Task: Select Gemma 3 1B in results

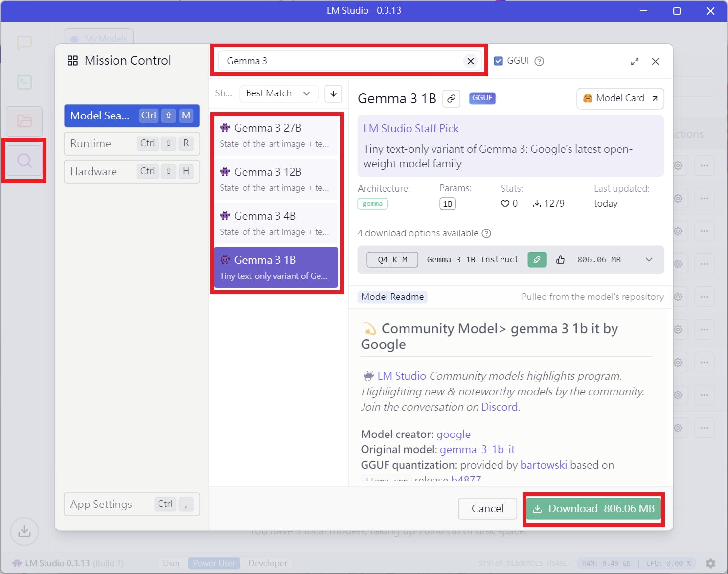Action: click(276, 267)
